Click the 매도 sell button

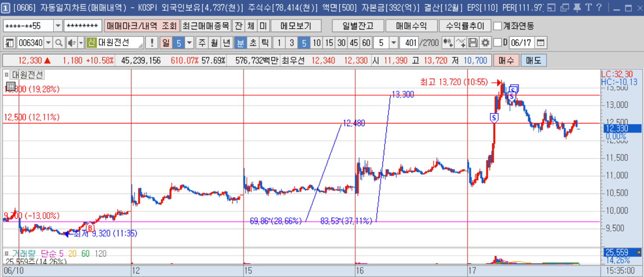tap(533, 60)
